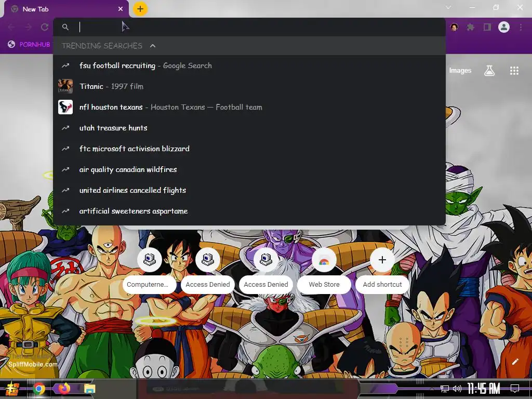Click the search magnifier icon in omnibox
The width and height of the screenshot is (532, 399).
(x=65, y=27)
